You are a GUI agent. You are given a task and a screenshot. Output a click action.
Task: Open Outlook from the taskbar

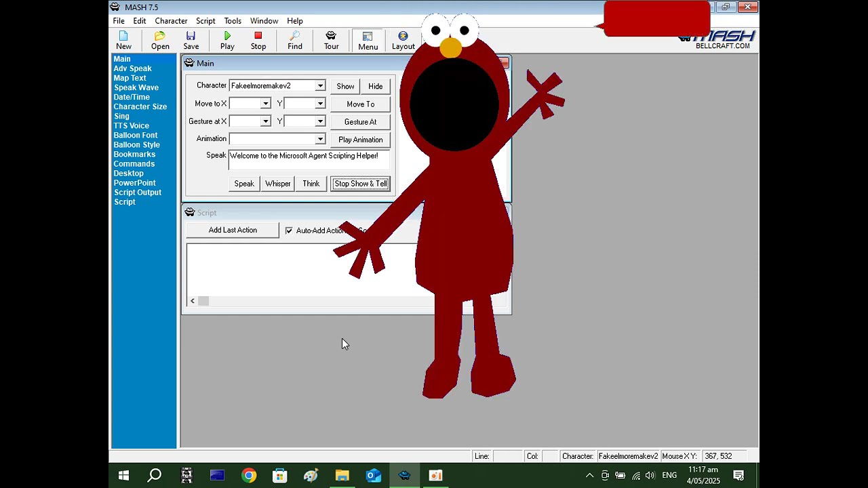(x=374, y=476)
